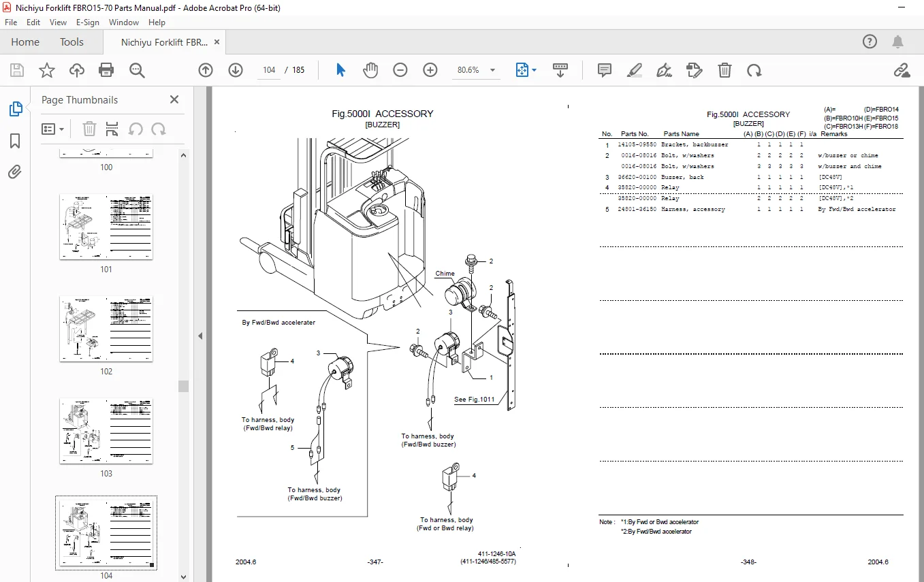This screenshot has height=582, width=924.
Task: Rotate the page view clockwise
Action: click(754, 70)
